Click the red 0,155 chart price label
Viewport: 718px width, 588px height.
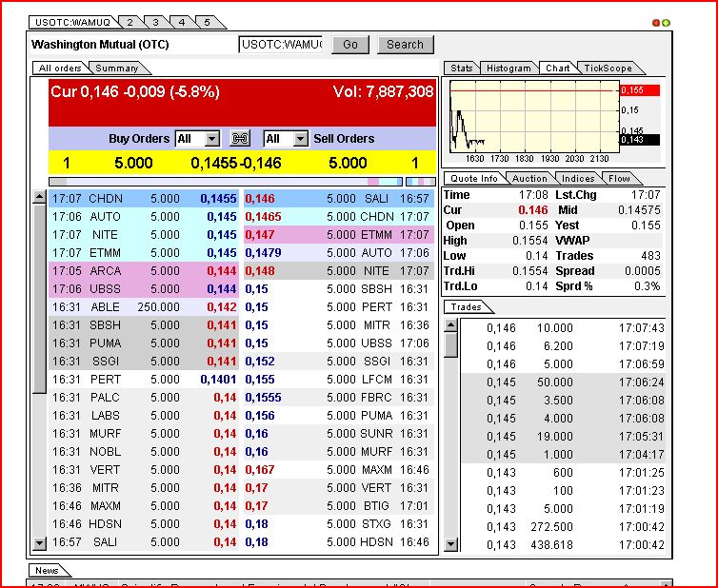pos(640,90)
